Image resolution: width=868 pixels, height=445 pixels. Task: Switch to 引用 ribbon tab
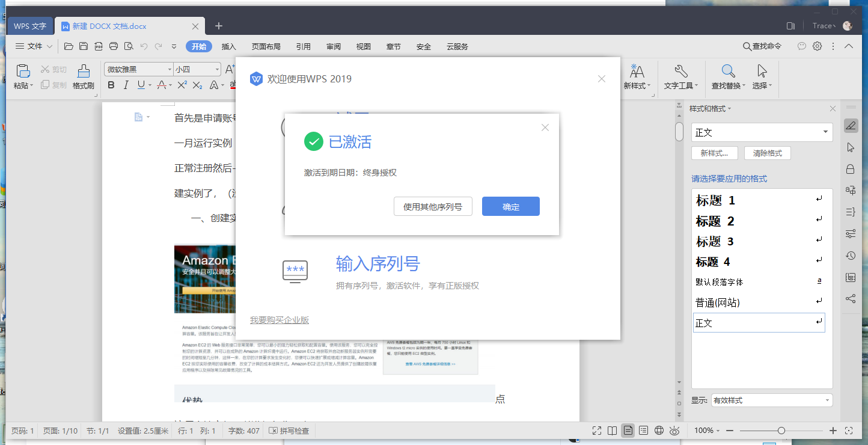tap(304, 46)
